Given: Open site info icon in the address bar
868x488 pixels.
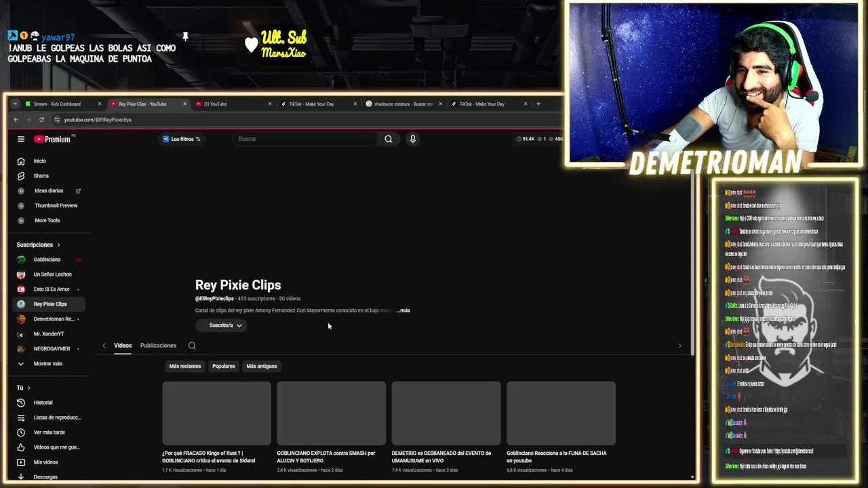Looking at the screenshot, I should pyautogui.click(x=57, y=119).
